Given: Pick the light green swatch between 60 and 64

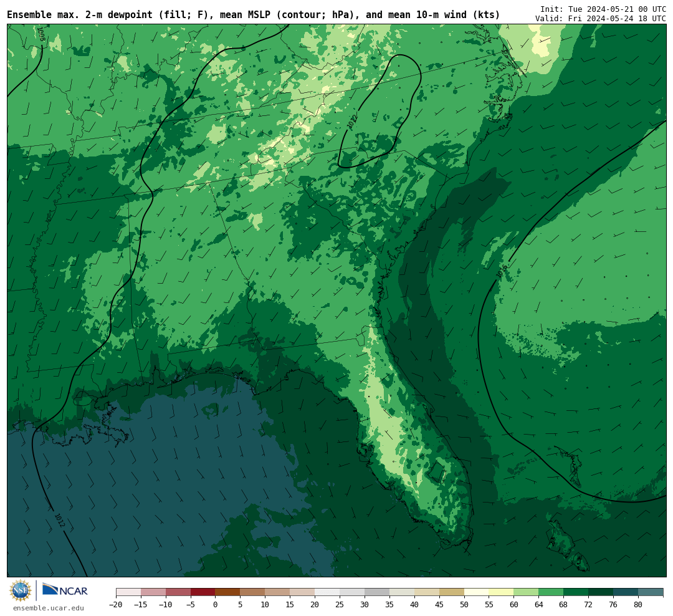Looking at the screenshot, I should pos(527,592).
